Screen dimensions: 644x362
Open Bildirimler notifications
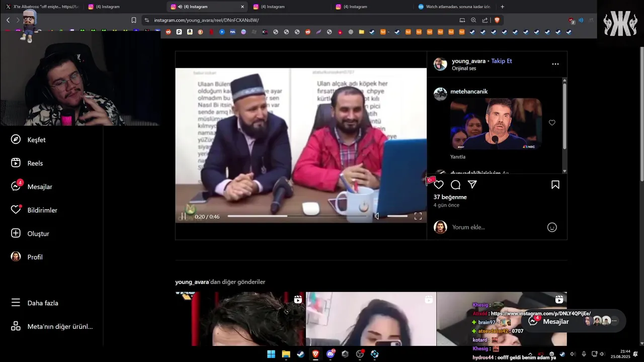tap(34, 210)
